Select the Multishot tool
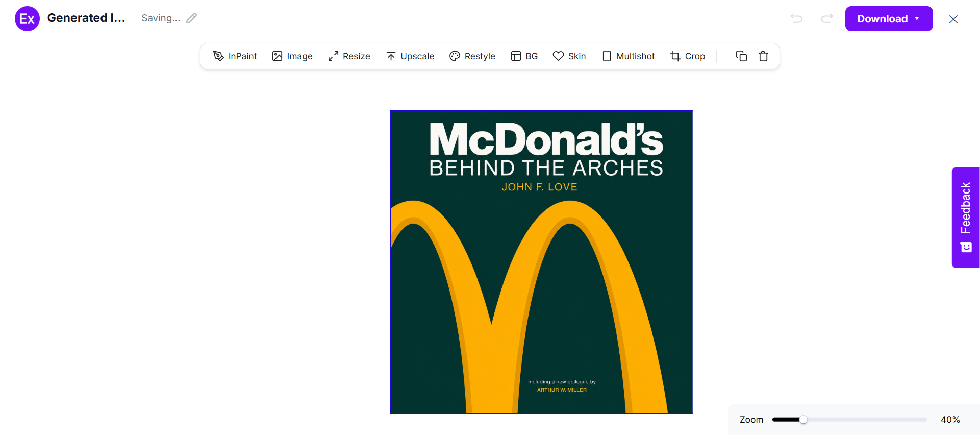 point(629,56)
